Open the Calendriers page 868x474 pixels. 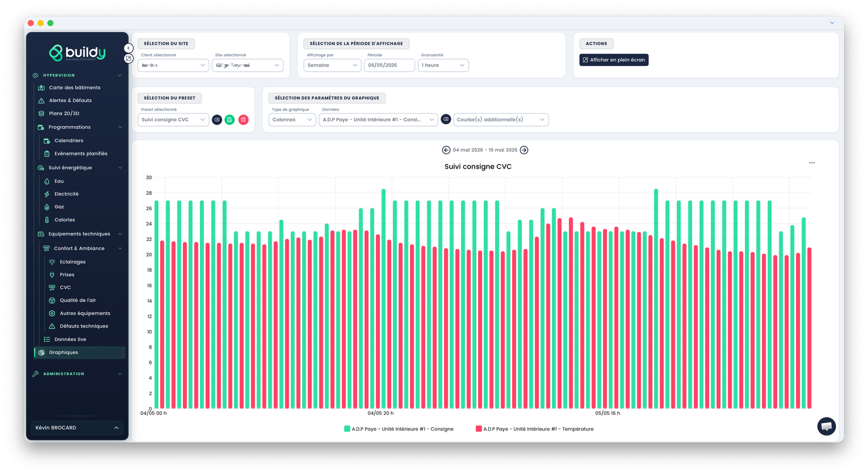pyautogui.click(x=69, y=140)
